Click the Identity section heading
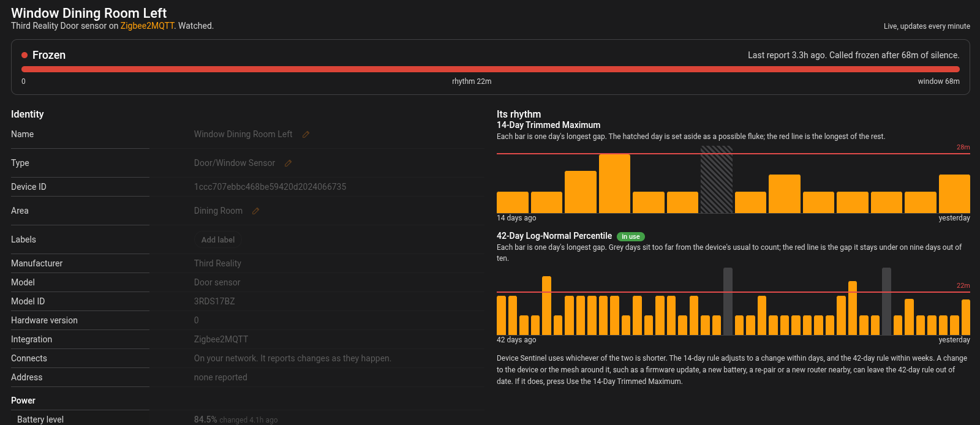The height and width of the screenshot is (425, 980). [x=28, y=114]
